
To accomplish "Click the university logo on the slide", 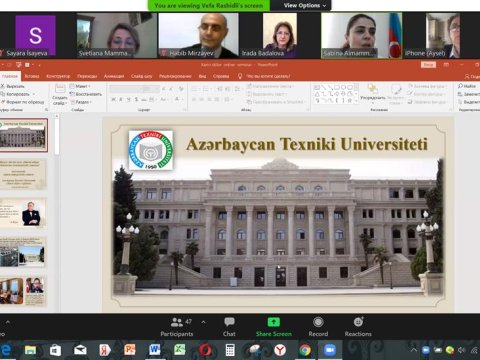I will [x=151, y=150].
